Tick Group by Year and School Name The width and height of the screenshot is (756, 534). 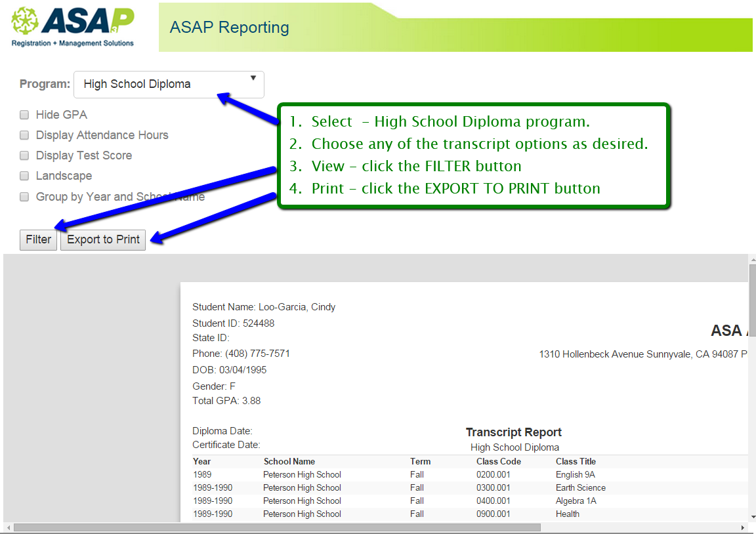(24, 197)
